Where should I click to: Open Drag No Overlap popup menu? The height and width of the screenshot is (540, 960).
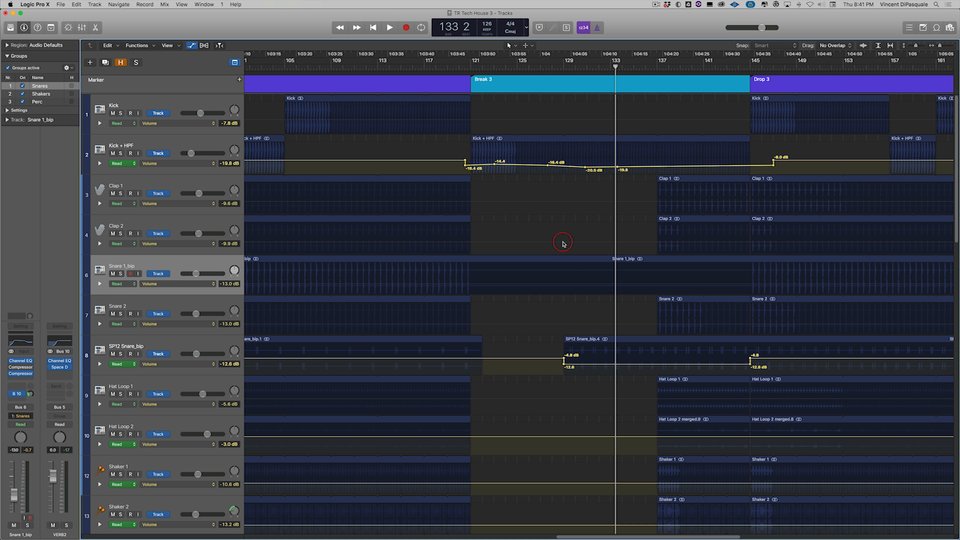tap(835, 45)
